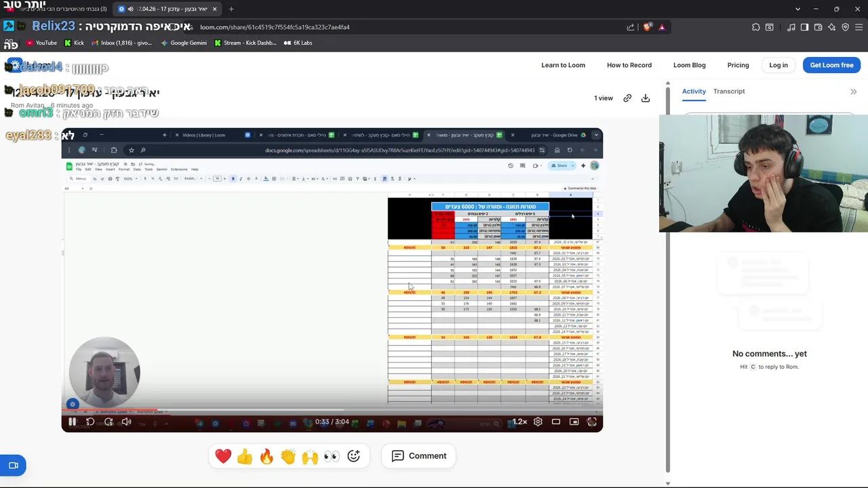Skip forward five seconds in the video
Viewport: 868px width, 488px height.
point(108,422)
